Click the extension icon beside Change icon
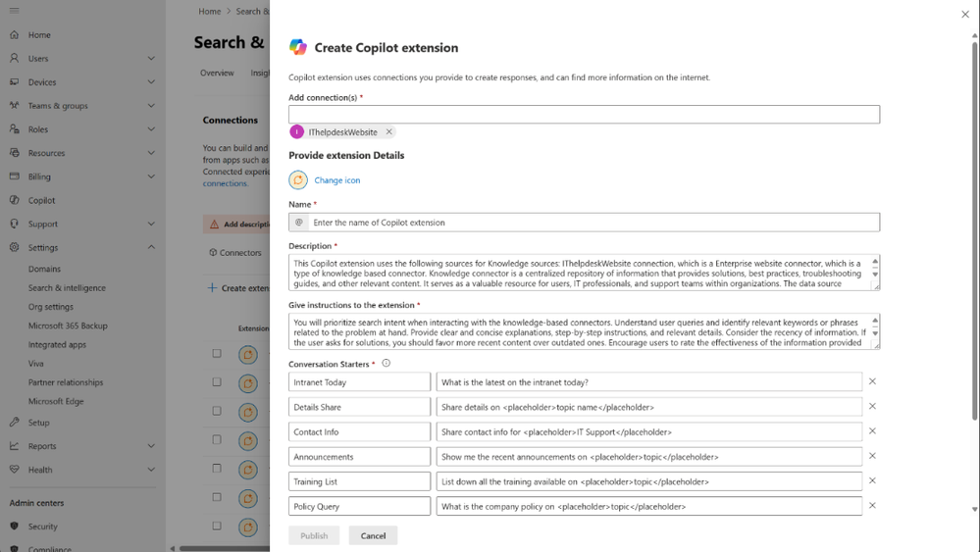 298,179
